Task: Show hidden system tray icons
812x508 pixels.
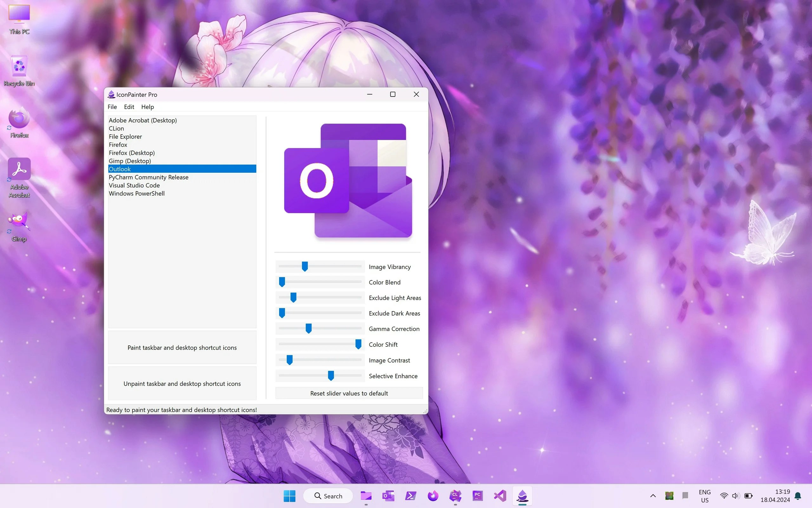Action: pyautogui.click(x=653, y=496)
